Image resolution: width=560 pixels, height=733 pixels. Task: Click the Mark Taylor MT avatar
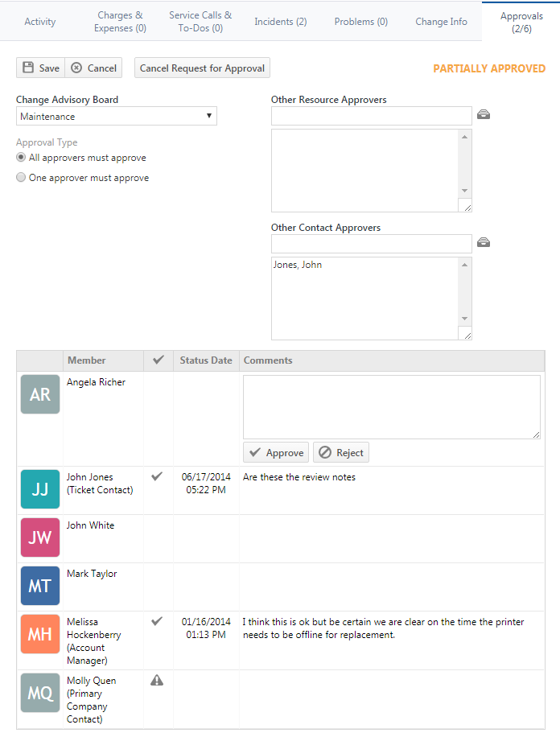pyautogui.click(x=40, y=586)
